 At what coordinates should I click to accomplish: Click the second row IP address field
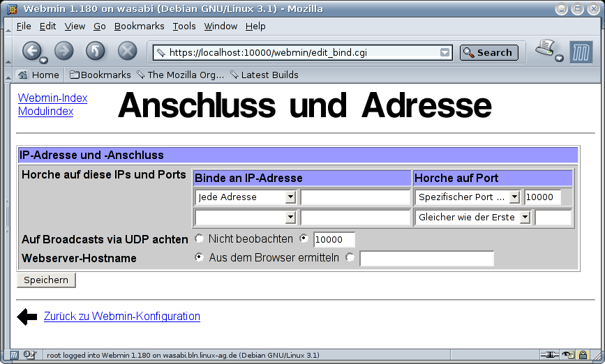click(x=355, y=218)
